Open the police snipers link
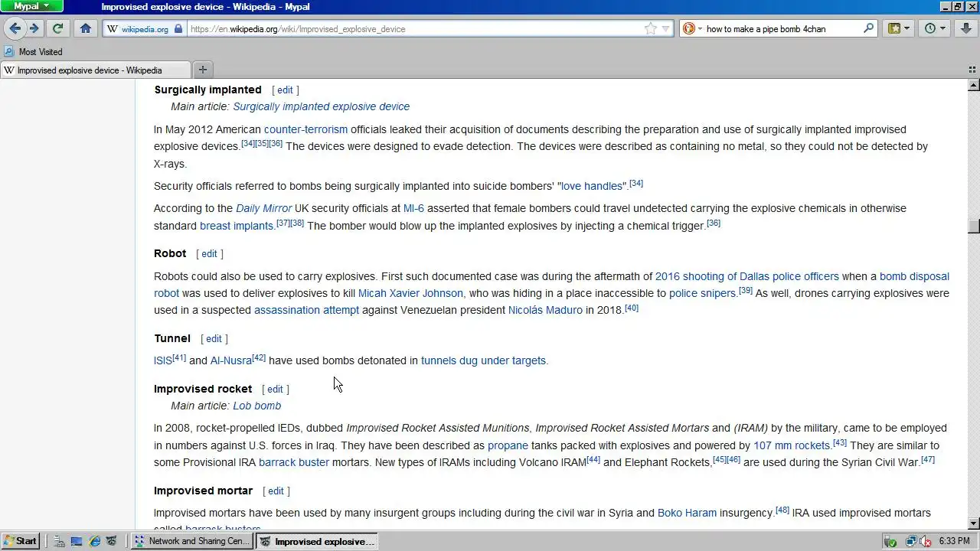 pos(702,293)
